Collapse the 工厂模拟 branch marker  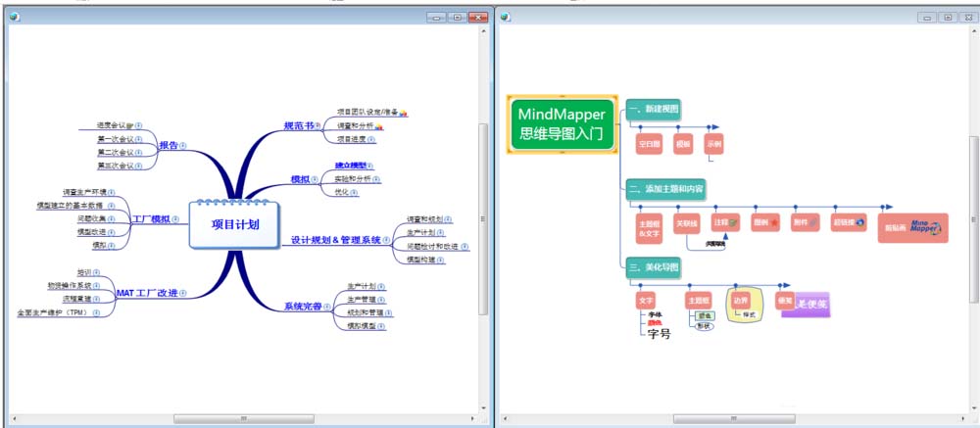176,219
